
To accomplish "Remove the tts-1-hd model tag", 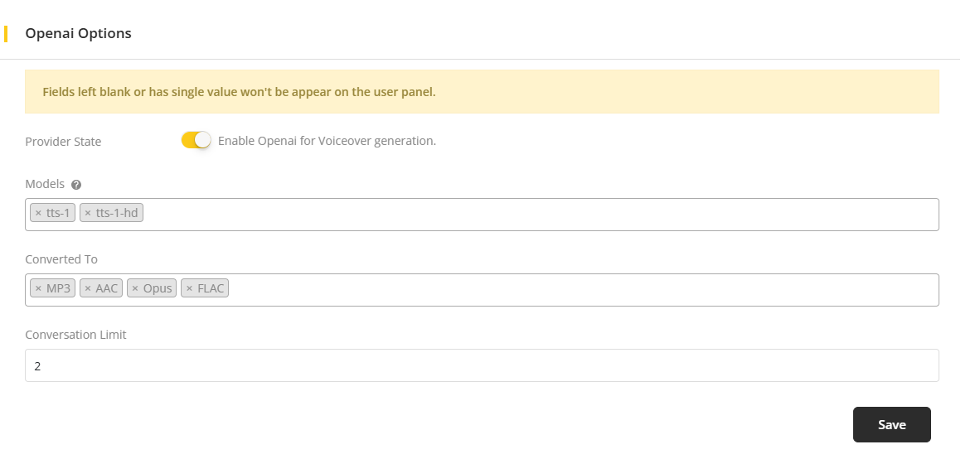I will coord(88,214).
